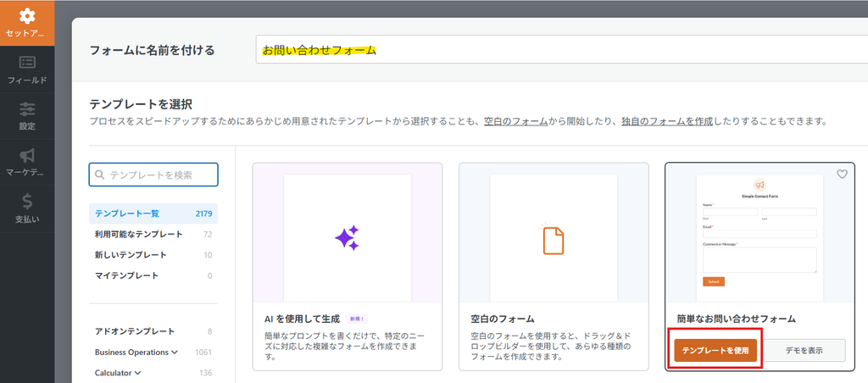Open the 支払い dollar sidebar panel
The height and width of the screenshot is (383, 868).
click(27, 208)
